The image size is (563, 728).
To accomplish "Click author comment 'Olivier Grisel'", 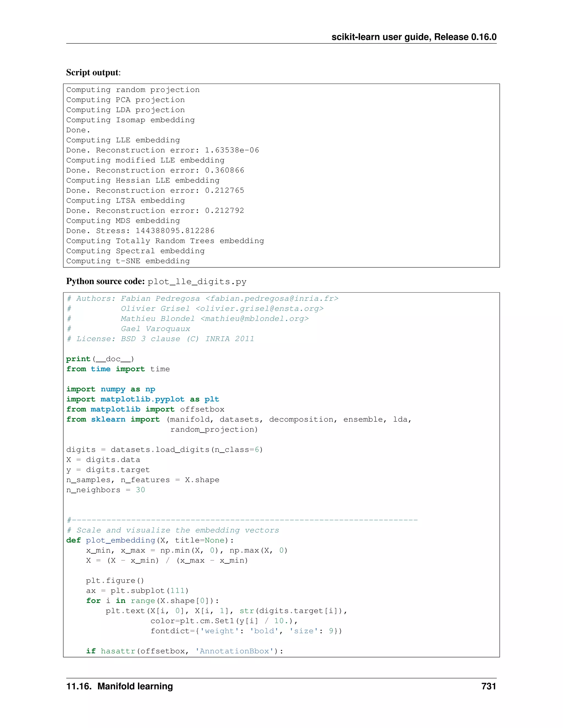I will [222, 309].
